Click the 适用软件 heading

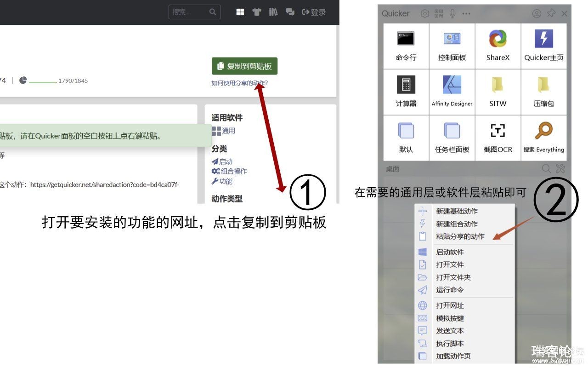coord(227,118)
